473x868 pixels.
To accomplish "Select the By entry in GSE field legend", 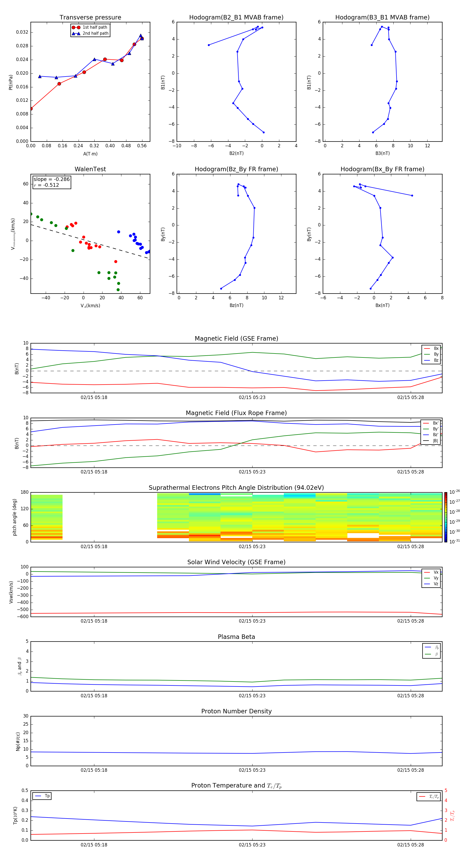I will tap(431, 354).
